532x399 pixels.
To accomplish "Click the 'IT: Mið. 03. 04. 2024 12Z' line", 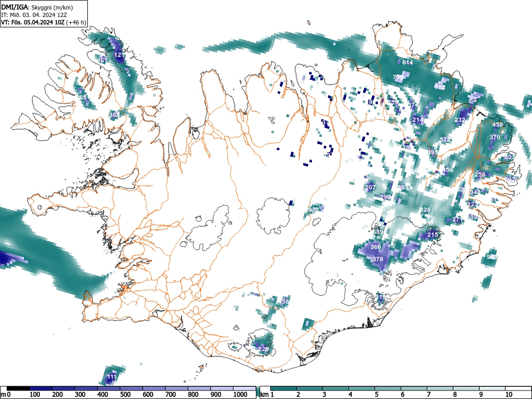I will (33, 15).
